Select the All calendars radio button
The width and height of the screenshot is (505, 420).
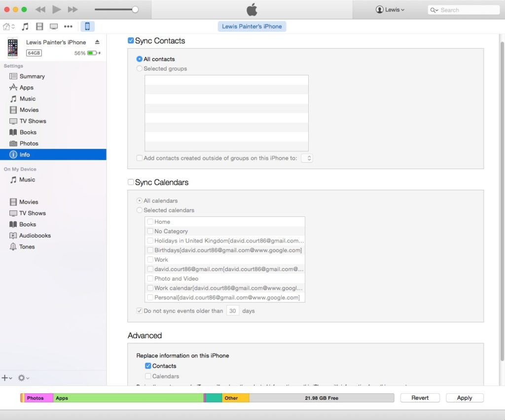click(x=140, y=201)
